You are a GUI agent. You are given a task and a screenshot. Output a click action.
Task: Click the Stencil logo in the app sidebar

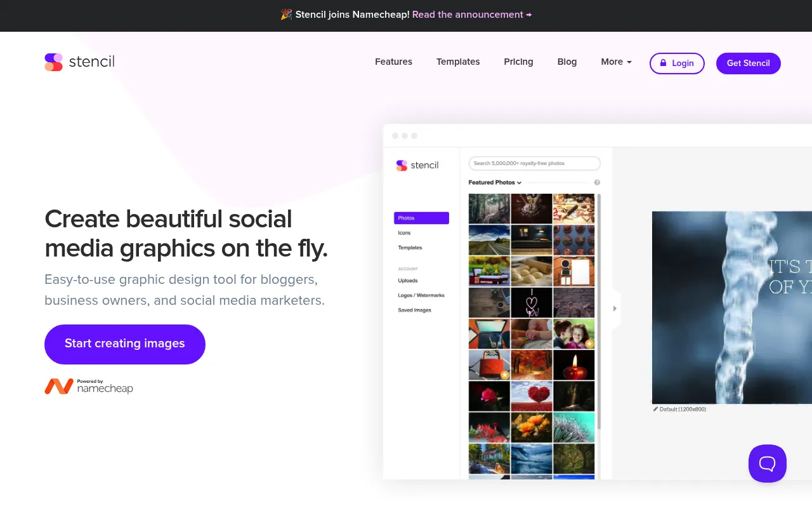click(417, 165)
